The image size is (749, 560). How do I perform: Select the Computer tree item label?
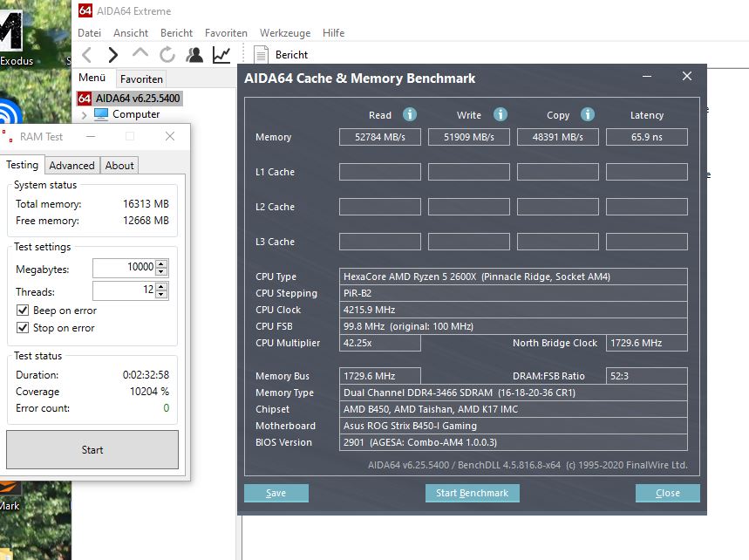coord(136,114)
